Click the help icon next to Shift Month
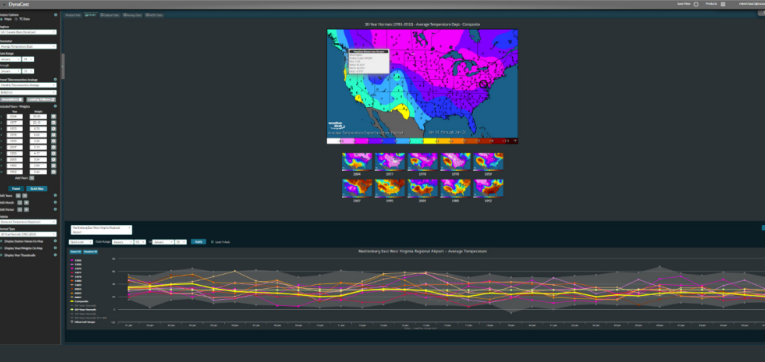Viewport: 765px width, 362px height. (x=55, y=202)
